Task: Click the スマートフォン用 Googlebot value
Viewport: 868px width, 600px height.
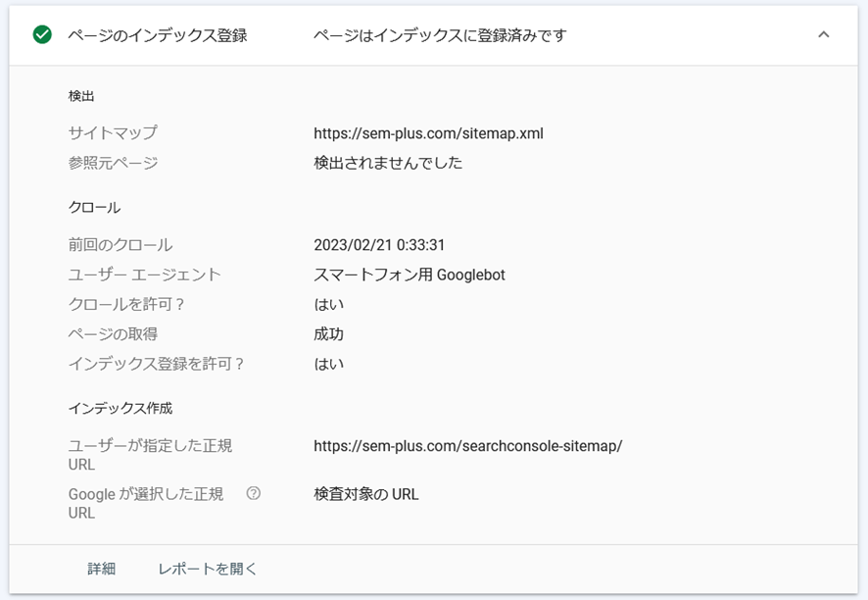Action: tap(410, 275)
